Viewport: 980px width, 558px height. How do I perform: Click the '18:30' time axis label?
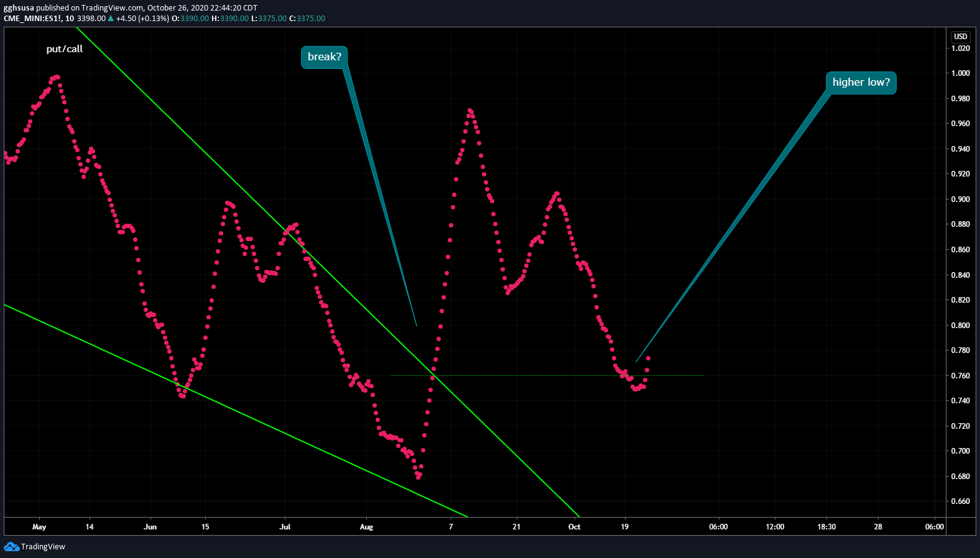[826, 527]
